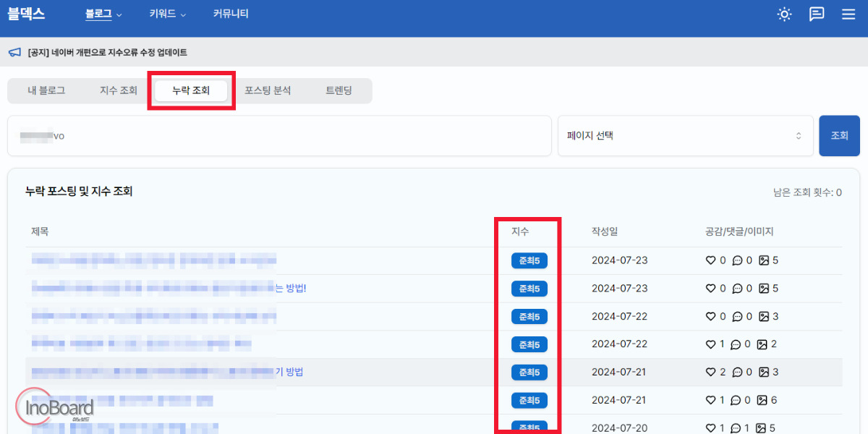This screenshot has height=434, width=868.
Task: Switch to the 트렌딩 tab
Action: point(339,90)
